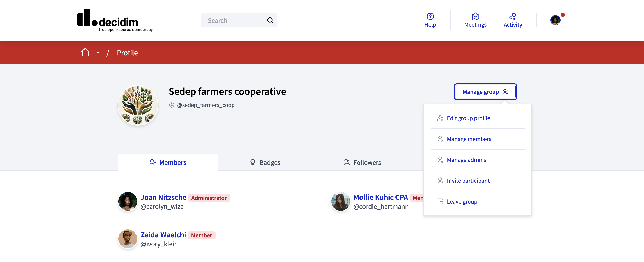Open the Help icon
Image resolution: width=644 pixels, height=262 pixels.
click(430, 20)
